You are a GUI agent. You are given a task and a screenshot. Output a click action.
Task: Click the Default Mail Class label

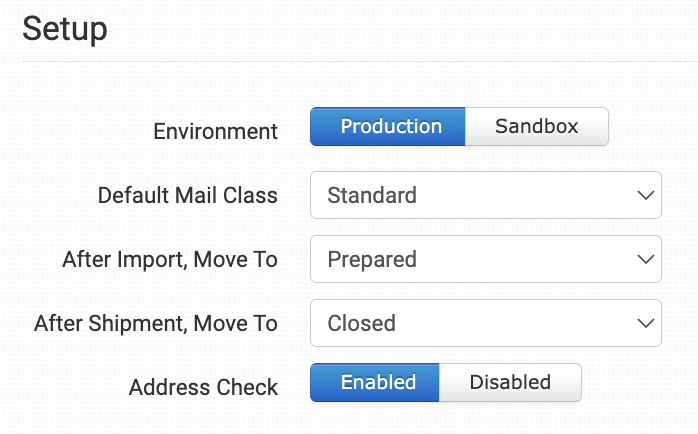pos(188,195)
